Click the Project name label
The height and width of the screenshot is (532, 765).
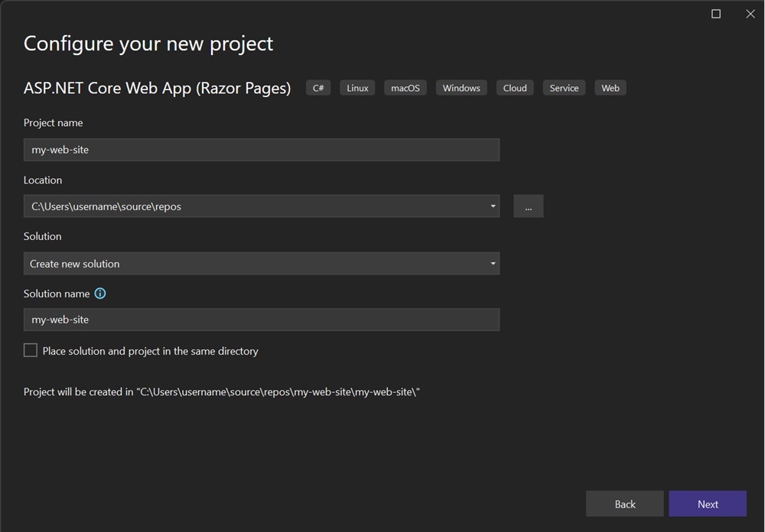click(x=54, y=123)
